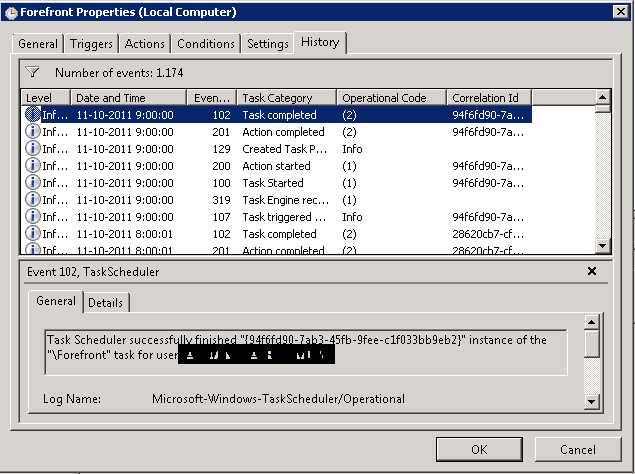Open the General tab of task properties
The height and width of the screenshot is (474, 635).
[38, 44]
